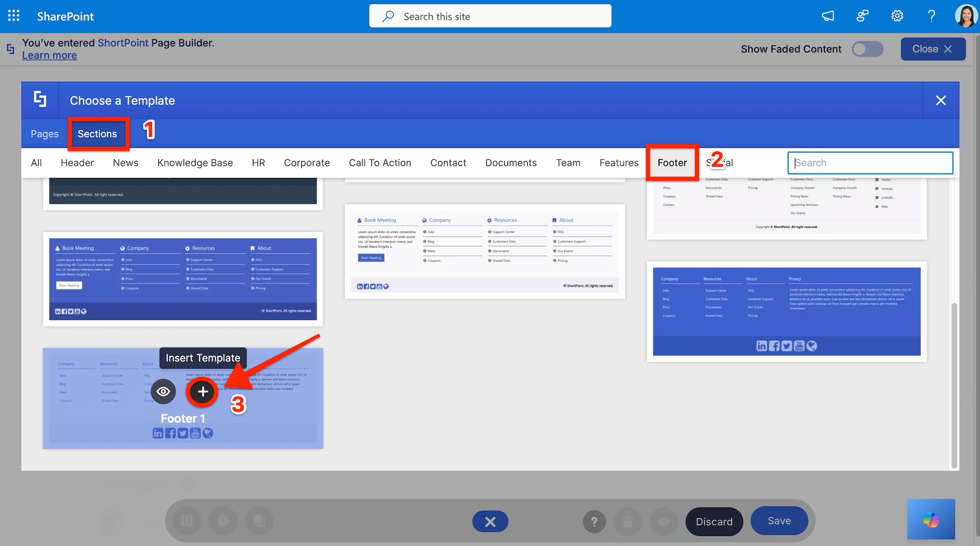The width and height of the screenshot is (980, 546).
Task: Click the copy pages icon in bottom toolbar
Action: click(x=259, y=521)
